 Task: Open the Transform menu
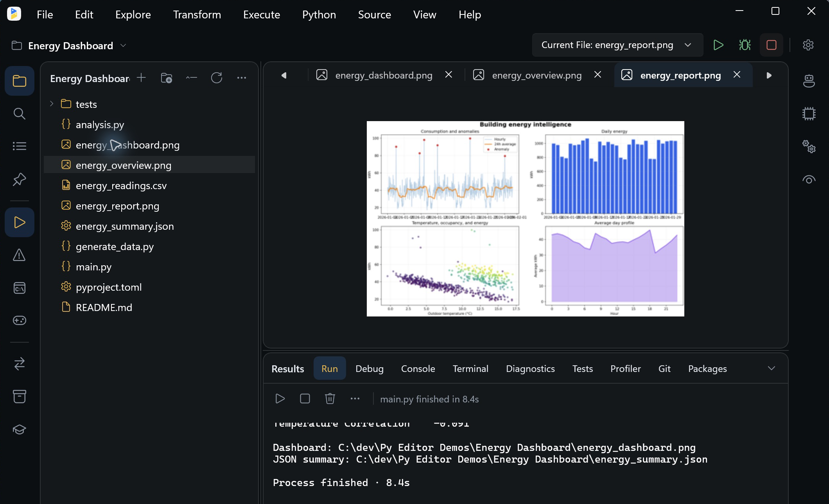click(x=197, y=14)
